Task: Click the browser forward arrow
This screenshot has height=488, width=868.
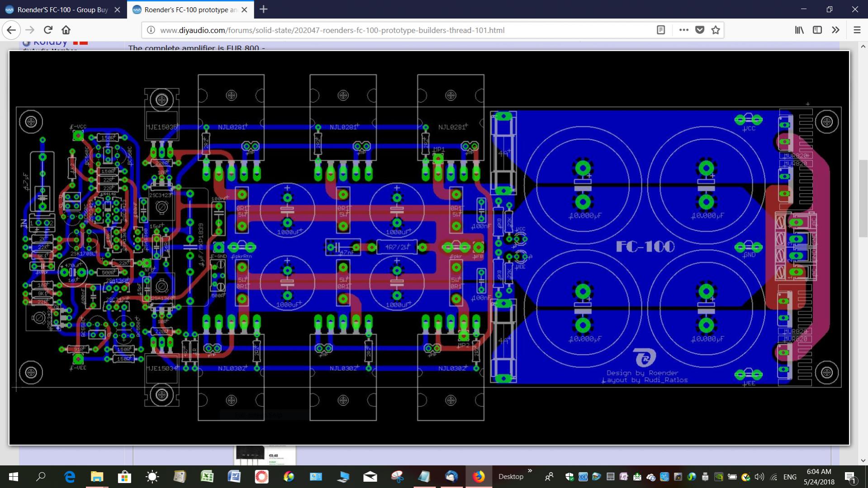Action: 30,30
